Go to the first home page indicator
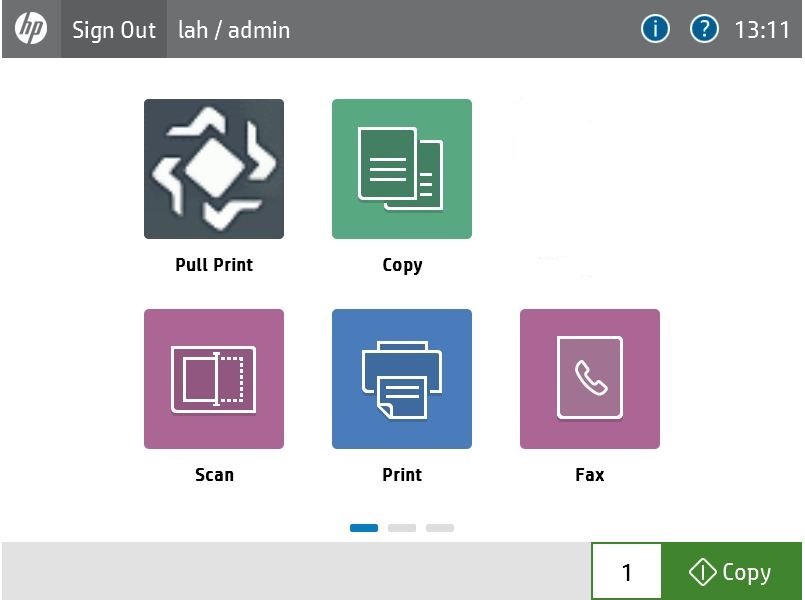Image resolution: width=805 pixels, height=600 pixels. point(364,528)
